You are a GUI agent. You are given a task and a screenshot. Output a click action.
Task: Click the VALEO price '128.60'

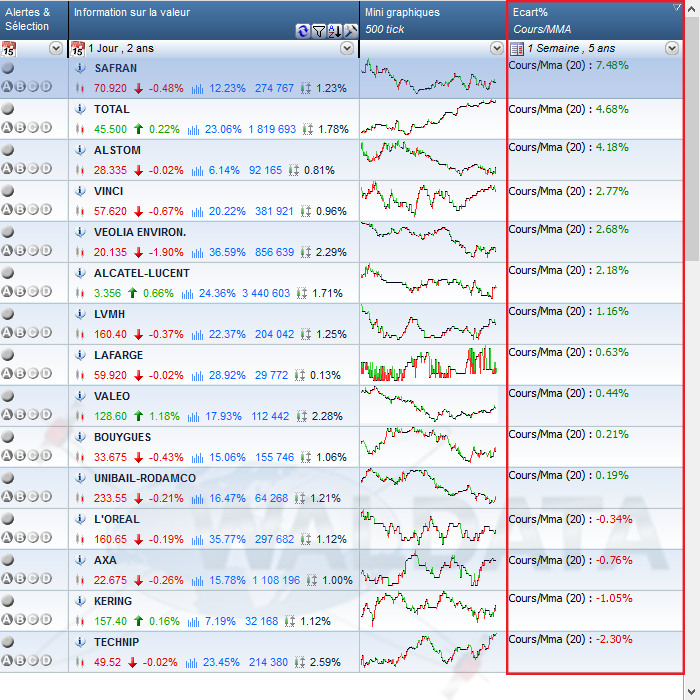[x=110, y=417]
